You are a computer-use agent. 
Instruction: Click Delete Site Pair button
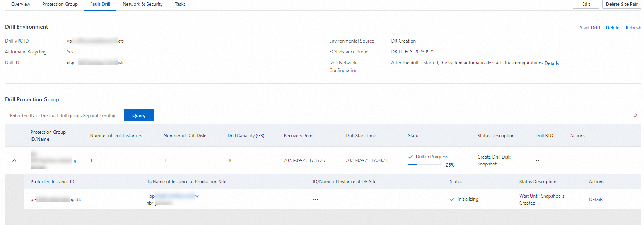tap(622, 4)
